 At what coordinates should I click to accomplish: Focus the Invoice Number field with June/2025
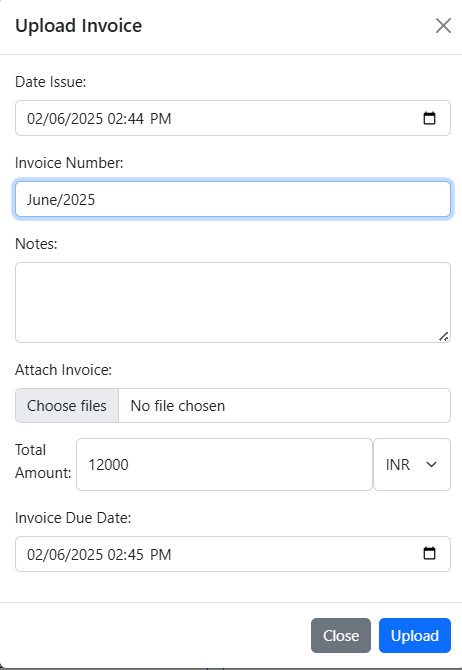[x=233, y=200]
